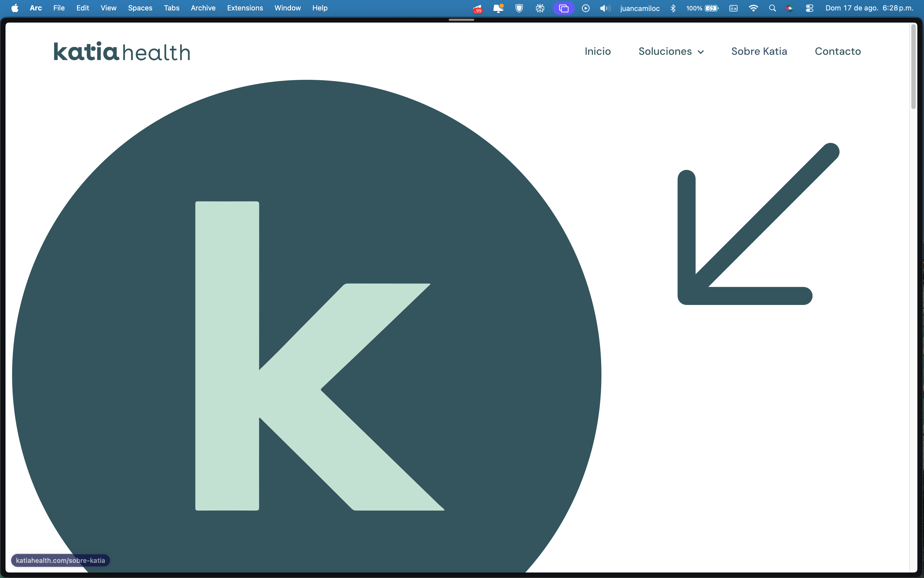Click the Arc window top drag handle
Screen dimensions: 924x578
[x=461, y=20]
